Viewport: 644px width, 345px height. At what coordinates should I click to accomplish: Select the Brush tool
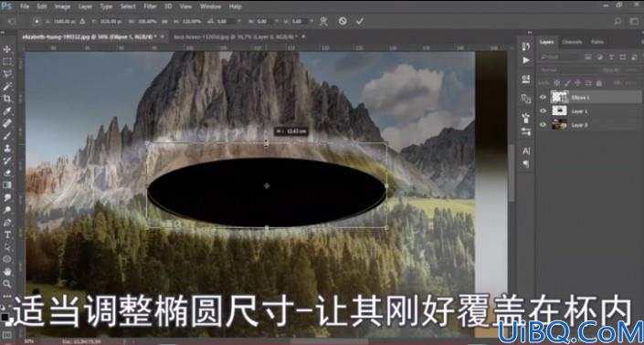[x=7, y=136]
